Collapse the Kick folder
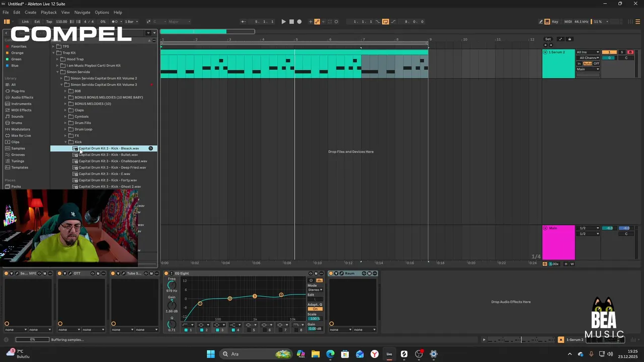 click(65, 142)
